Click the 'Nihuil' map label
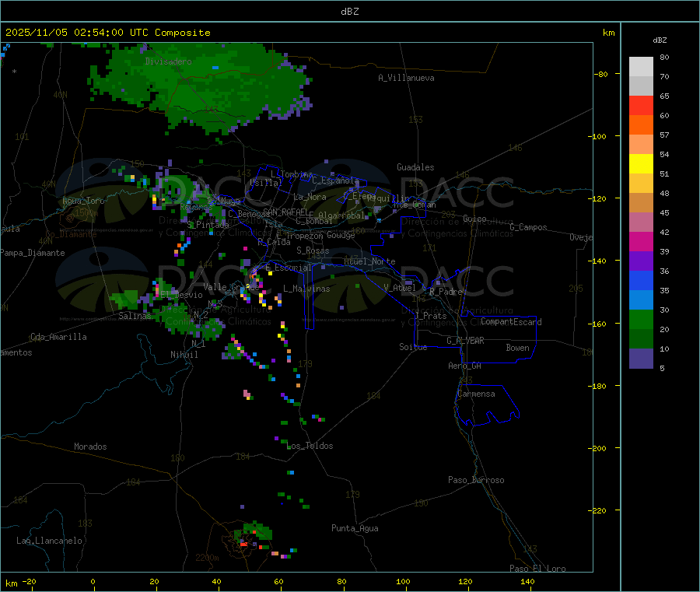This screenshot has width=700, height=592. [x=184, y=355]
